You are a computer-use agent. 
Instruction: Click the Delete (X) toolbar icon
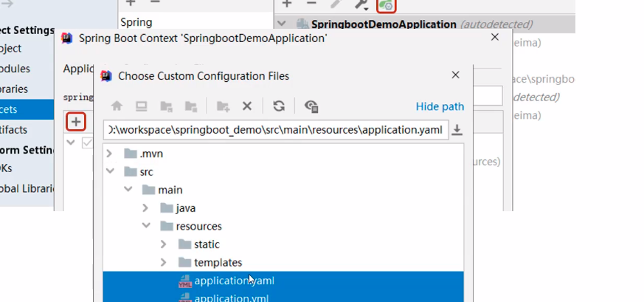247,106
